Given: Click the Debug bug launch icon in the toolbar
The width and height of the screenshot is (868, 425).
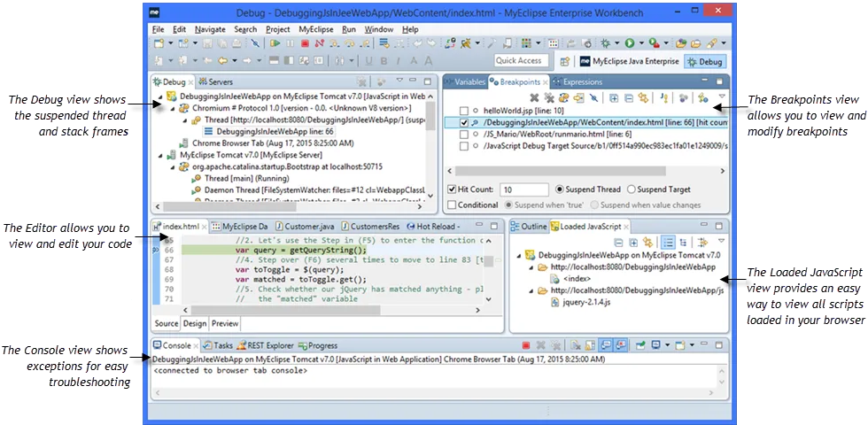Looking at the screenshot, I should (605, 43).
